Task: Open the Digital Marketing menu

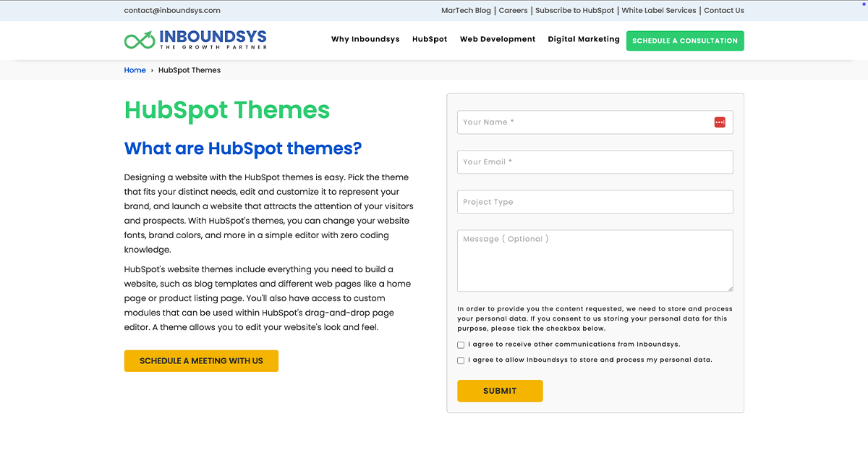Action: [x=583, y=40]
